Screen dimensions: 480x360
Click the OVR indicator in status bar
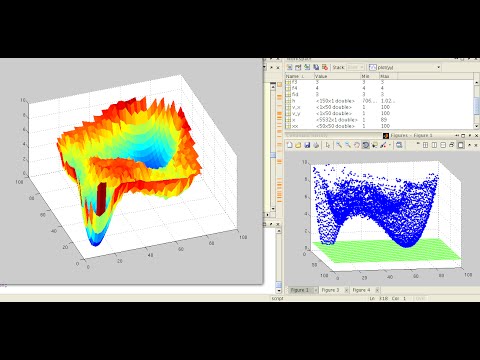(421, 298)
